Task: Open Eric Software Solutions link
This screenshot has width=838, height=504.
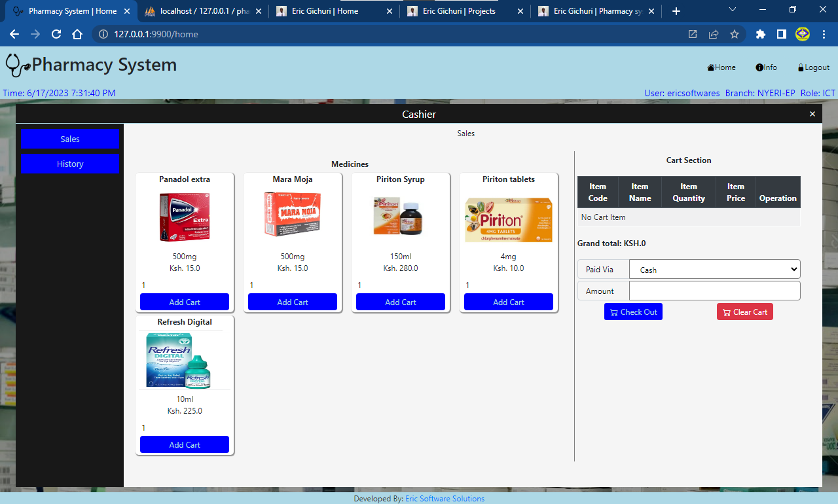Action: [445, 499]
